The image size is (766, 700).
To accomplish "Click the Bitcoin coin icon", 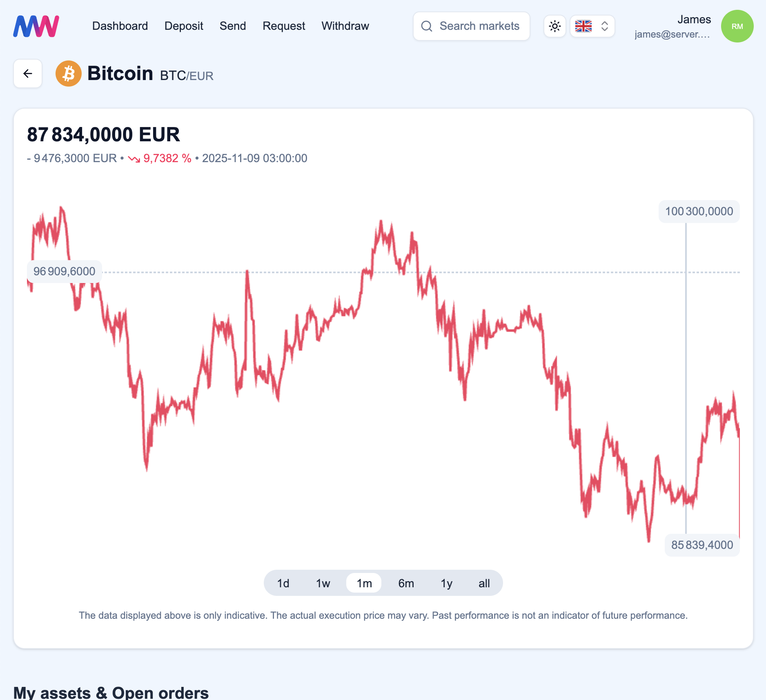I will click(x=68, y=74).
